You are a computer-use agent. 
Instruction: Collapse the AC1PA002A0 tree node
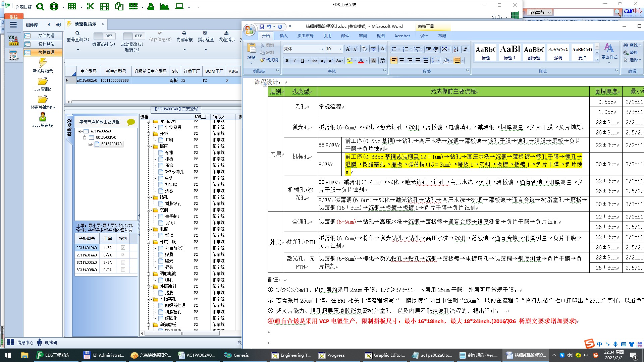point(80,131)
